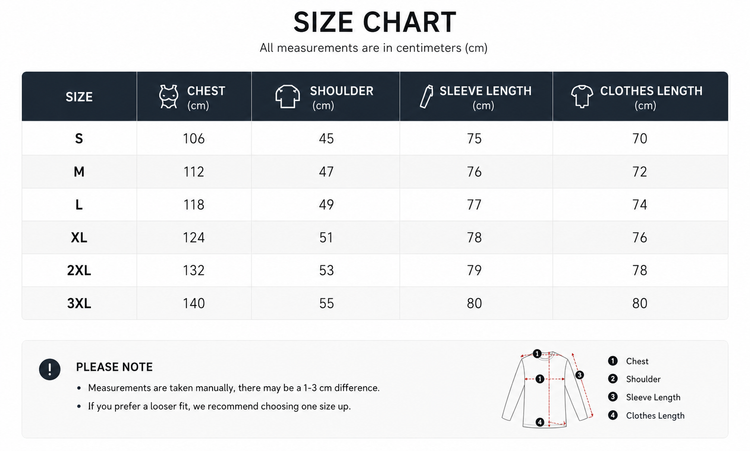Click the PLEASE NOTE heading
The width and height of the screenshot is (750, 451).
(x=114, y=367)
